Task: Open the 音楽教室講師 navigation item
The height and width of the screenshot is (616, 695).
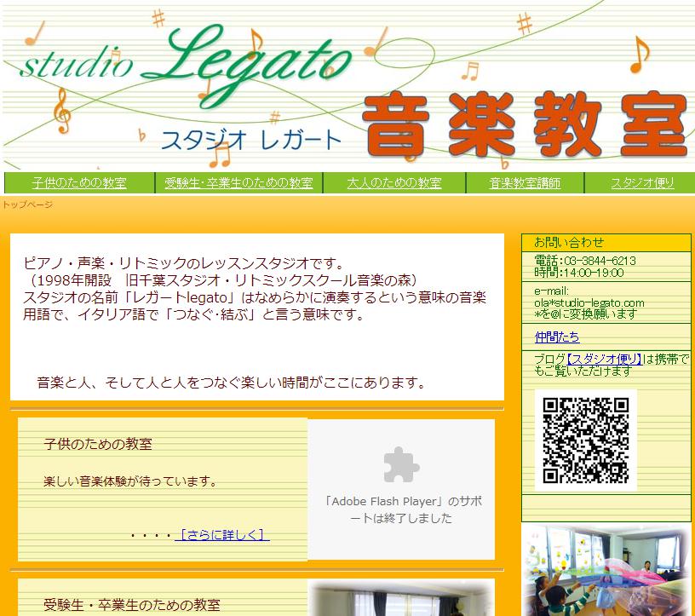Action: [x=525, y=183]
